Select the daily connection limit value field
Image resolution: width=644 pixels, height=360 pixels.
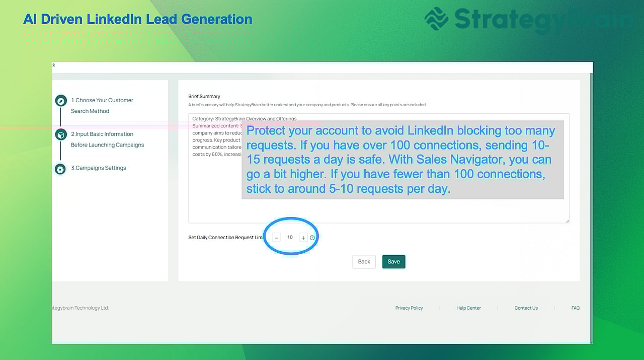pyautogui.click(x=290, y=237)
